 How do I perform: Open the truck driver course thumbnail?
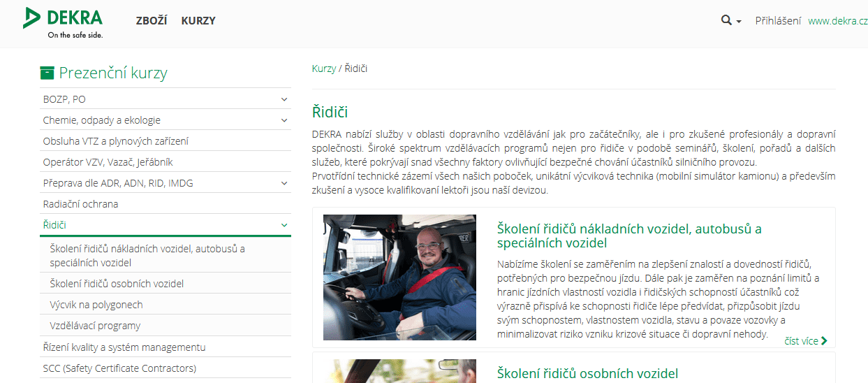[399, 277]
